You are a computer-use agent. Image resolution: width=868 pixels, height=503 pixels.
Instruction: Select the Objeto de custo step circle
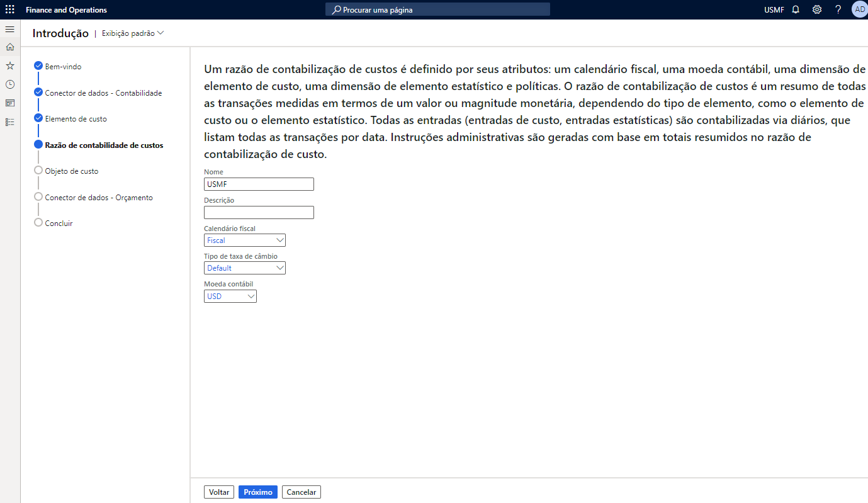pos(38,170)
